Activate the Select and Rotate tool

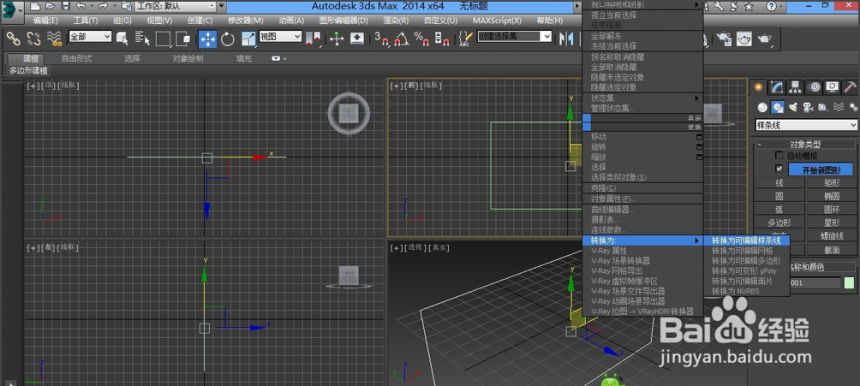[x=228, y=38]
